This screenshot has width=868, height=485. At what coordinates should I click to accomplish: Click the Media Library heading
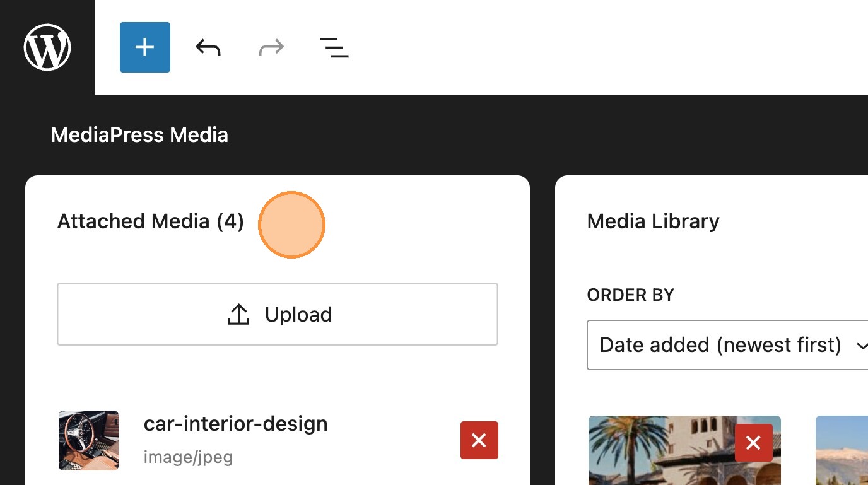click(x=653, y=221)
